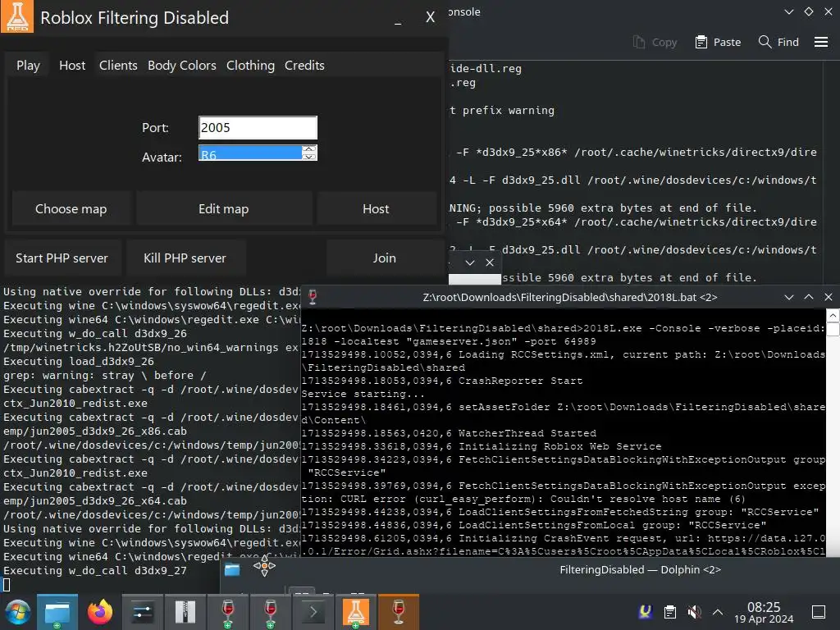840x630 pixels.
Task: Click the down chevron on the small partial window
Action: click(470, 262)
